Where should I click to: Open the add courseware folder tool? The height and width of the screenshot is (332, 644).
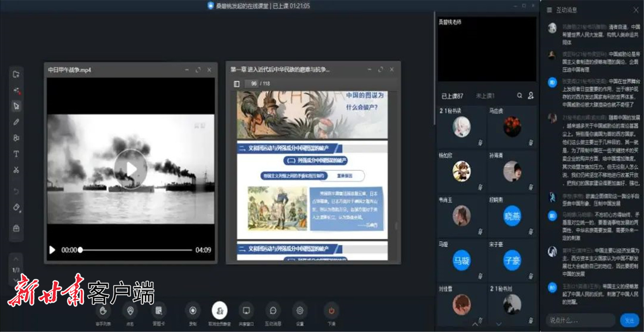(x=16, y=74)
